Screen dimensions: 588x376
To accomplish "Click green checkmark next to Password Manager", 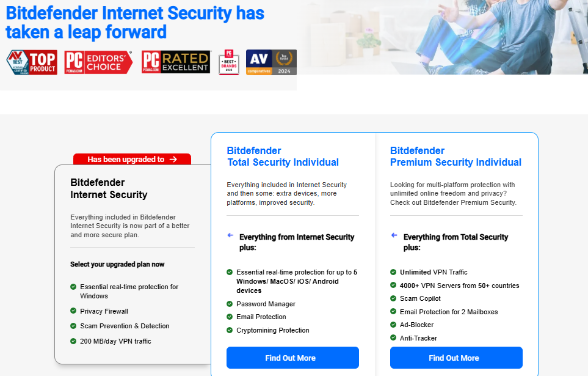I will coord(230,303).
